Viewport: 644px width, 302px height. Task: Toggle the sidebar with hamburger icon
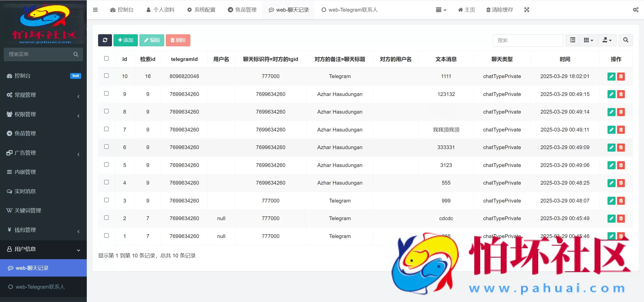[x=96, y=10]
